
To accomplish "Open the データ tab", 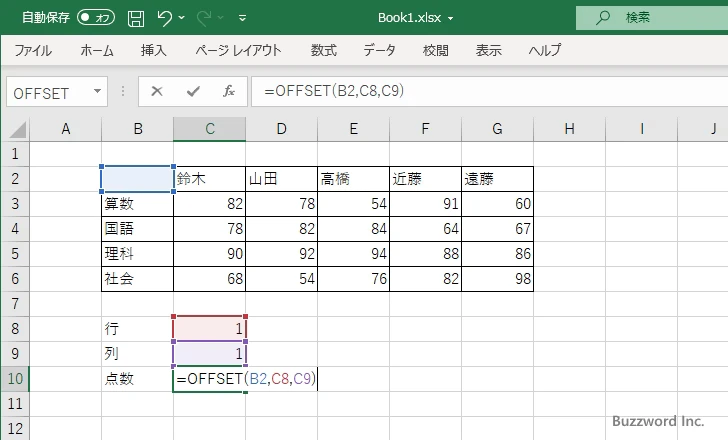I will tap(379, 50).
